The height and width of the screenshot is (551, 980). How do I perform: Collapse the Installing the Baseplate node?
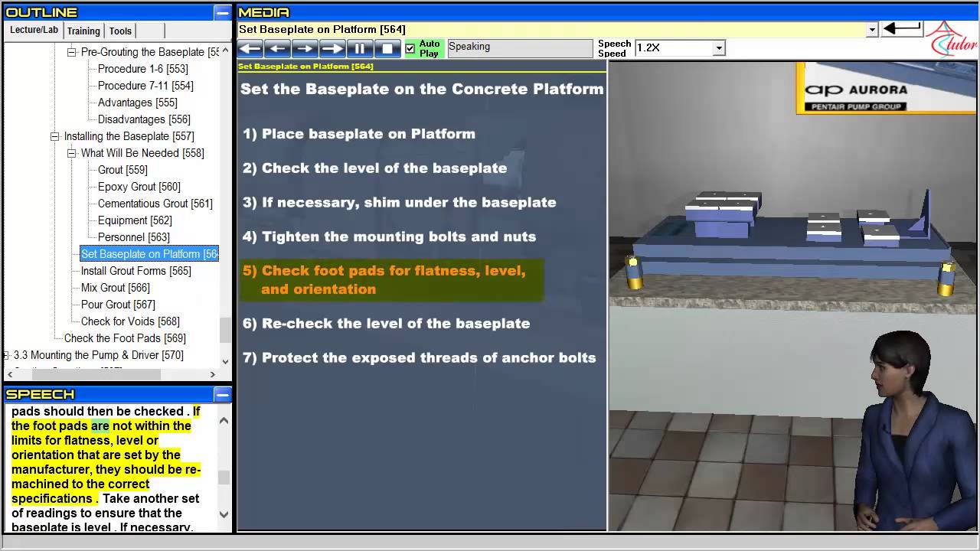[54, 136]
